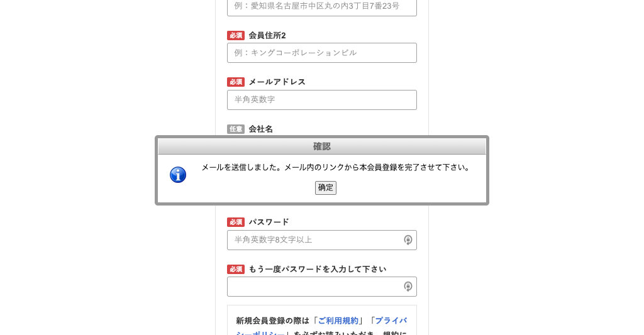Click the メールを送信しました message text
644x335 pixels.
[336, 167]
